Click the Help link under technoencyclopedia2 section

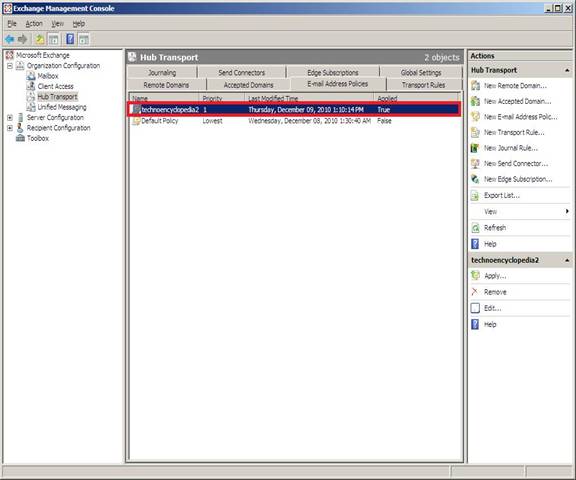pos(490,324)
